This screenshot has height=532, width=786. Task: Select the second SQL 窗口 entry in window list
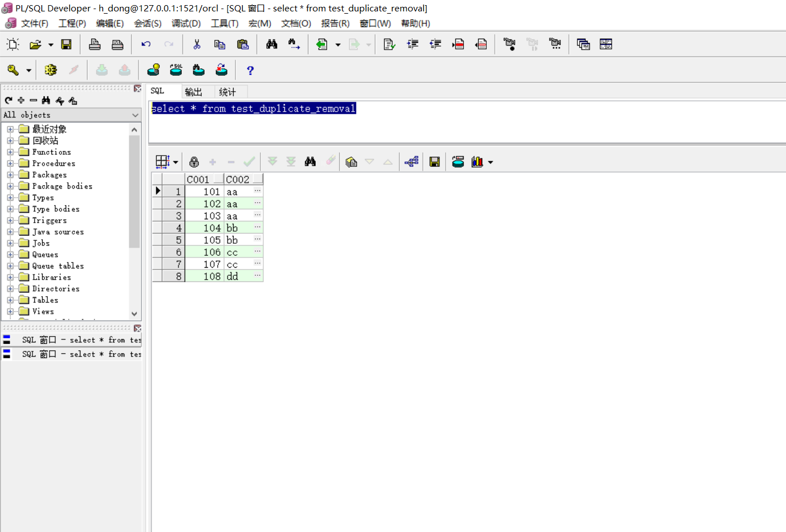point(72,354)
